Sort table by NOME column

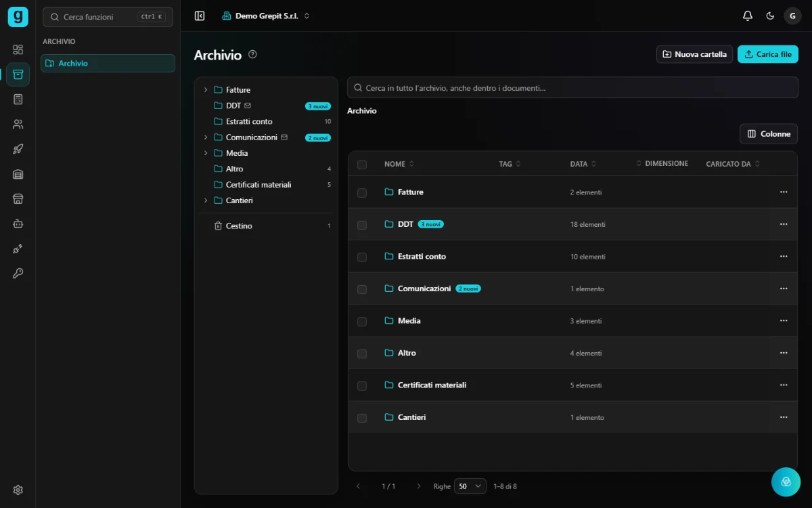[399, 164]
